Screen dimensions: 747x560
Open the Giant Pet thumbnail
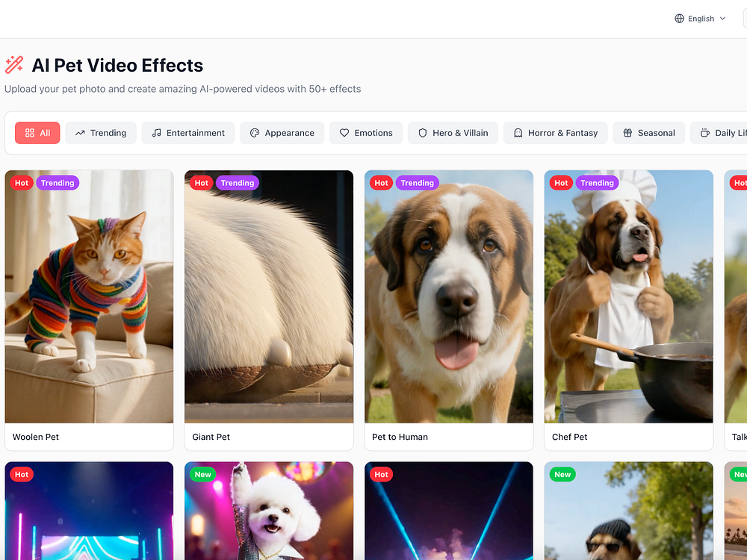[269, 296]
